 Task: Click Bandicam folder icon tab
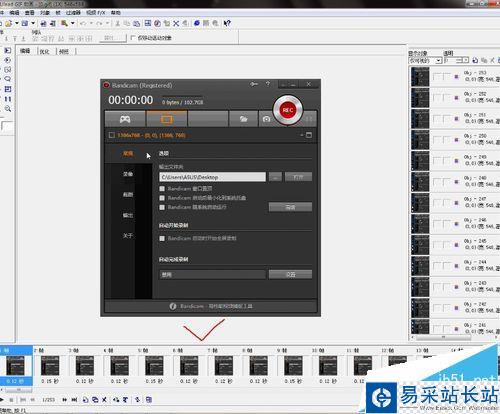(243, 119)
